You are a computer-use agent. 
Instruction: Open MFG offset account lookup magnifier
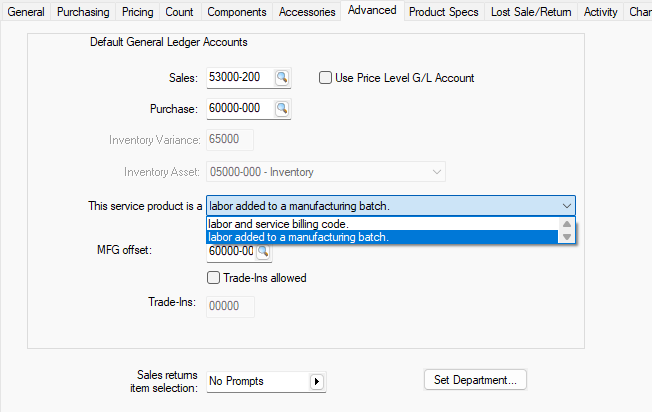click(263, 251)
